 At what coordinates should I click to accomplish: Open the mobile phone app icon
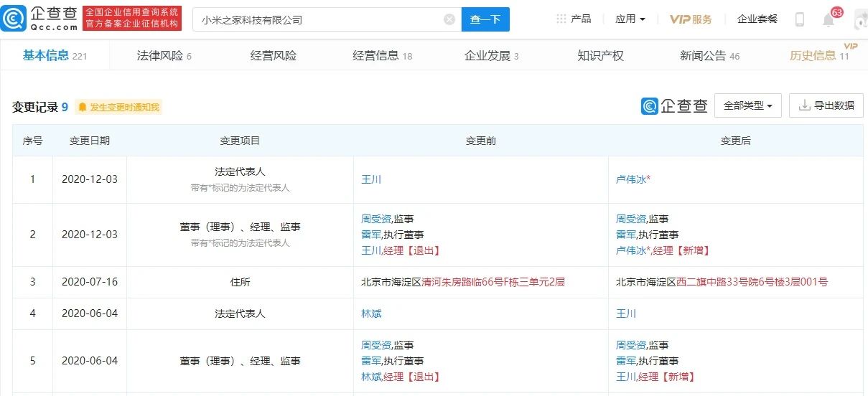point(799,19)
